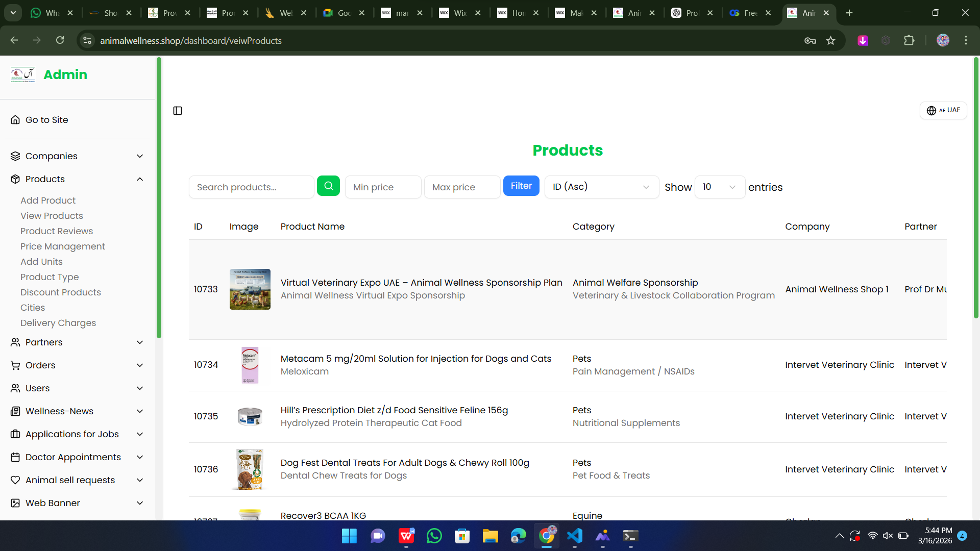The image size is (980, 551).
Task: Select Discount Products in the sidebar
Action: (x=61, y=292)
